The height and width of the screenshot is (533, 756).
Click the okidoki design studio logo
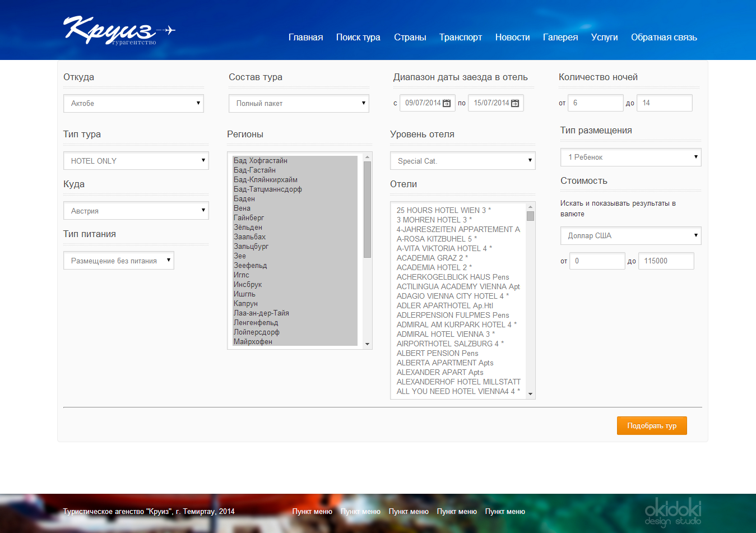672,512
